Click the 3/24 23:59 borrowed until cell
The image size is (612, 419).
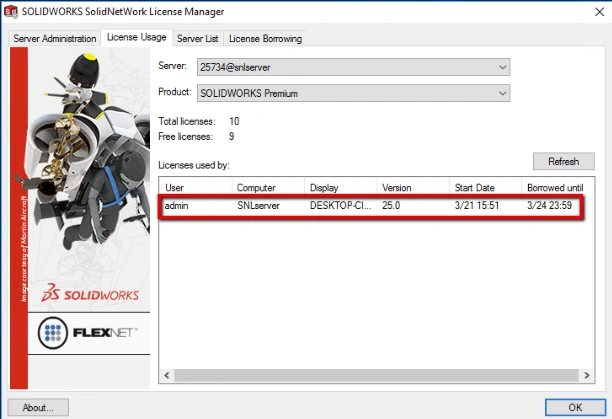[549, 206]
